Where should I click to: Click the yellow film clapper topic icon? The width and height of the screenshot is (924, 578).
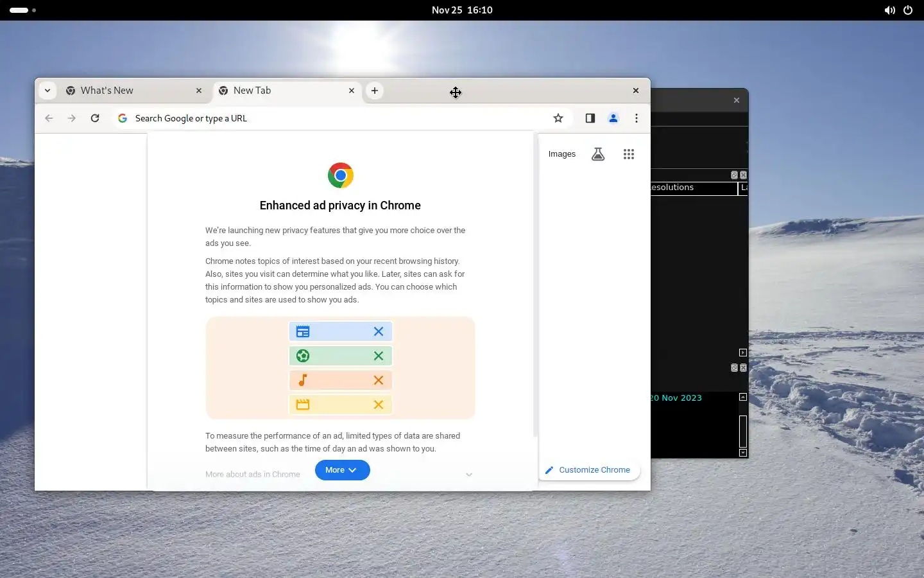click(x=303, y=405)
